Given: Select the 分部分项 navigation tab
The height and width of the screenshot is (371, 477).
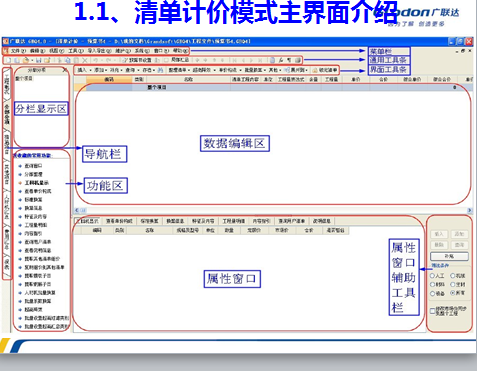Looking at the screenshot, I should tap(6, 114).
